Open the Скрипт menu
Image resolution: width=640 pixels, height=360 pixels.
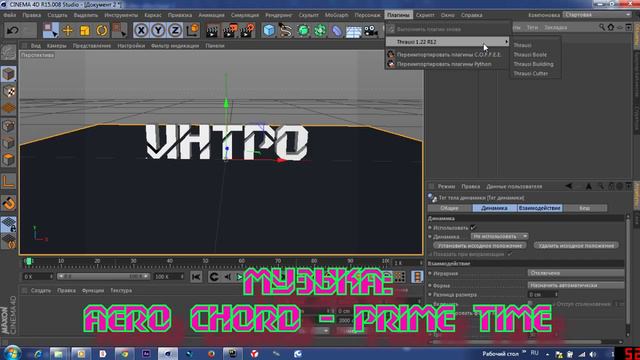pyautogui.click(x=425, y=15)
